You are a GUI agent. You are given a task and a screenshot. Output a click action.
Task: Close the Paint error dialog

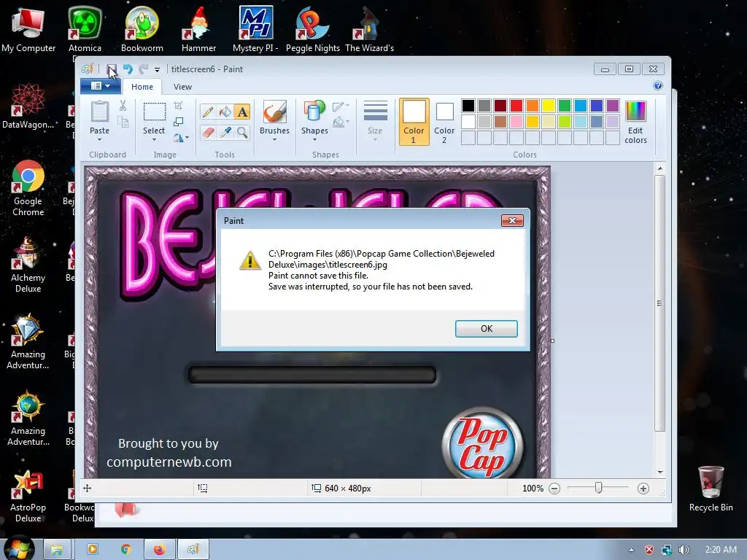pos(512,220)
